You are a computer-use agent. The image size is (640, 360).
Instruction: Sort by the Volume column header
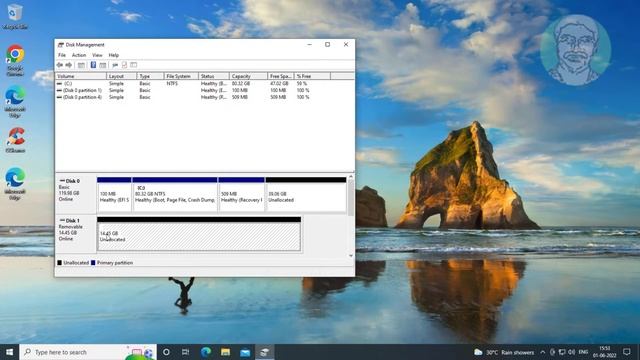[x=81, y=76]
